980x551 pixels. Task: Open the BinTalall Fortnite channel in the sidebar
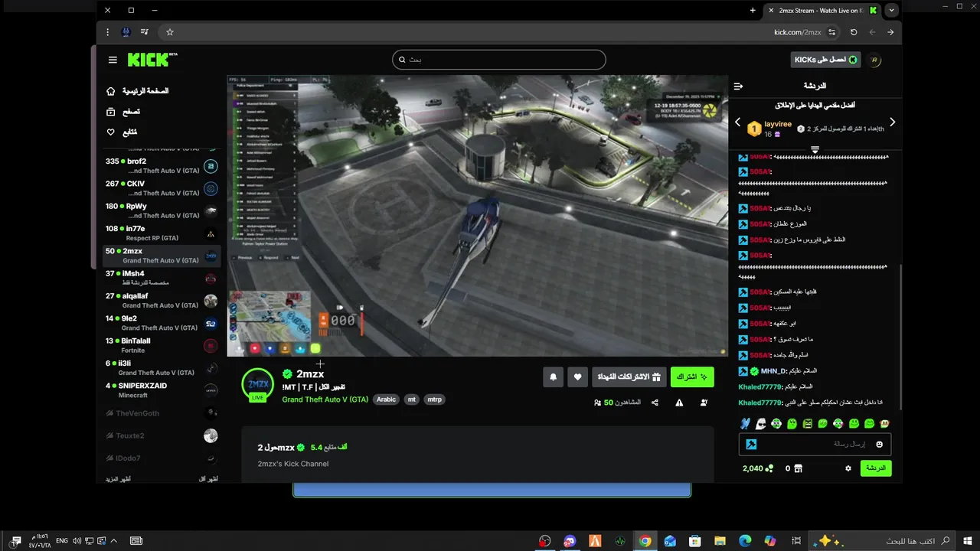(162, 345)
